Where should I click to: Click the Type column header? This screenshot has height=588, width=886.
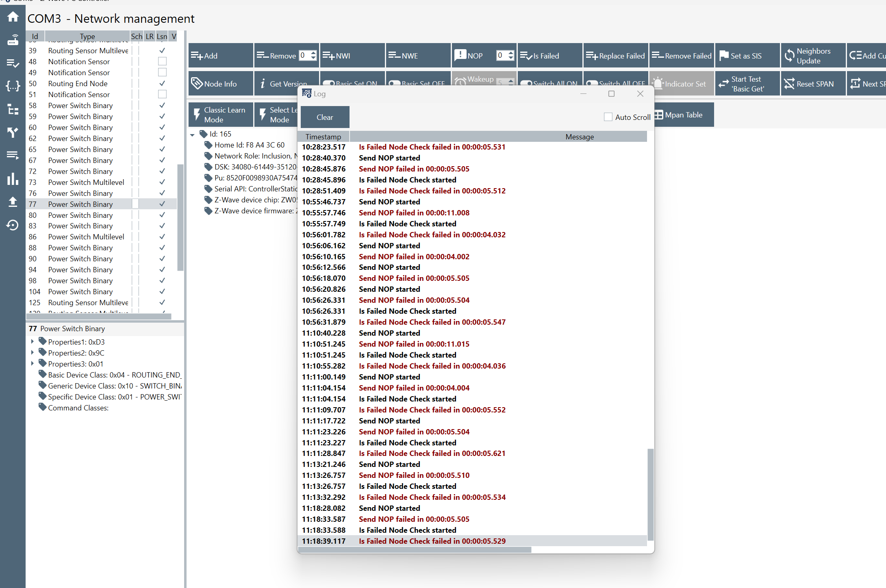pyautogui.click(x=87, y=36)
